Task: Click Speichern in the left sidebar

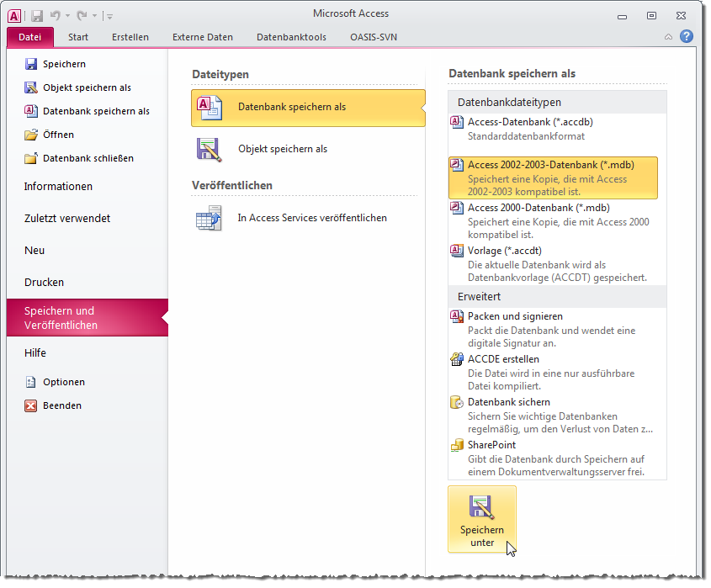Action: pyautogui.click(x=64, y=64)
